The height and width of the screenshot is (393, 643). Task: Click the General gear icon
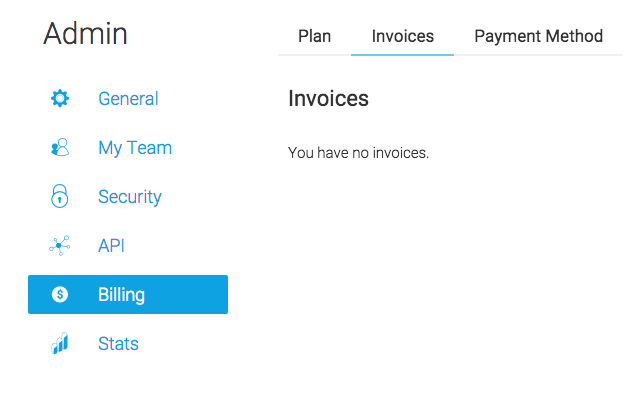(x=60, y=98)
